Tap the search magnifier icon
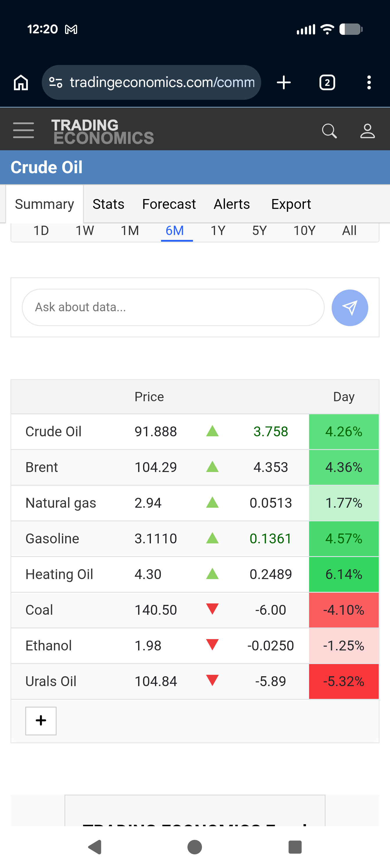The image size is (390, 868). point(329,131)
